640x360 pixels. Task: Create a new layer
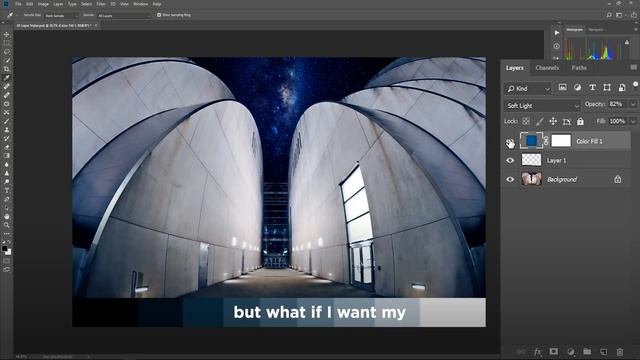[603, 351]
